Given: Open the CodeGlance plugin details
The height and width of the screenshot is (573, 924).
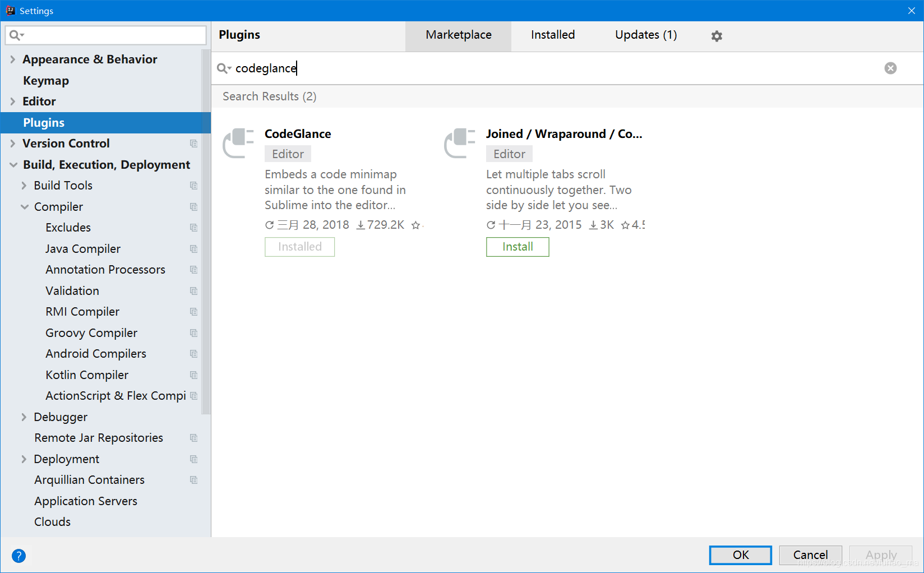Looking at the screenshot, I should point(298,134).
